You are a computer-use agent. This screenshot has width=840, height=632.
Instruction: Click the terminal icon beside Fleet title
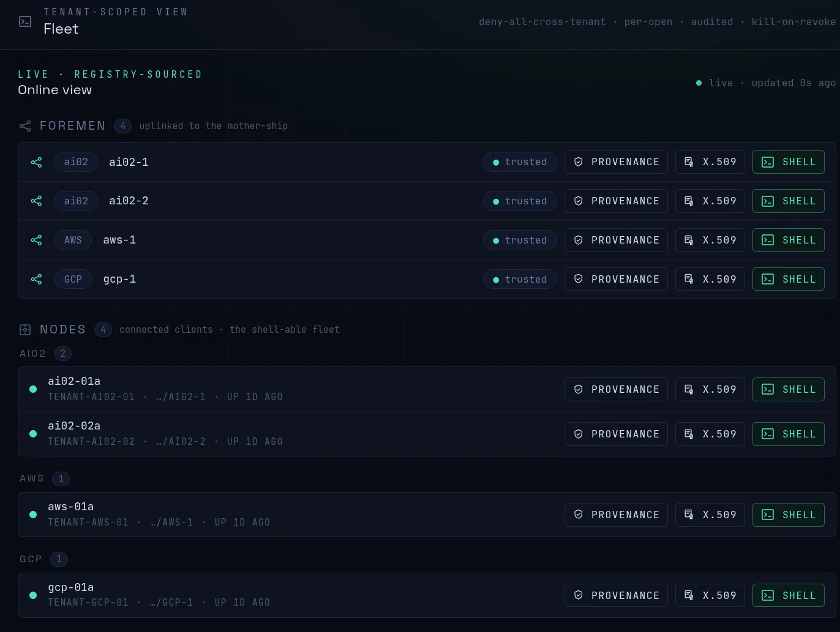[25, 21]
